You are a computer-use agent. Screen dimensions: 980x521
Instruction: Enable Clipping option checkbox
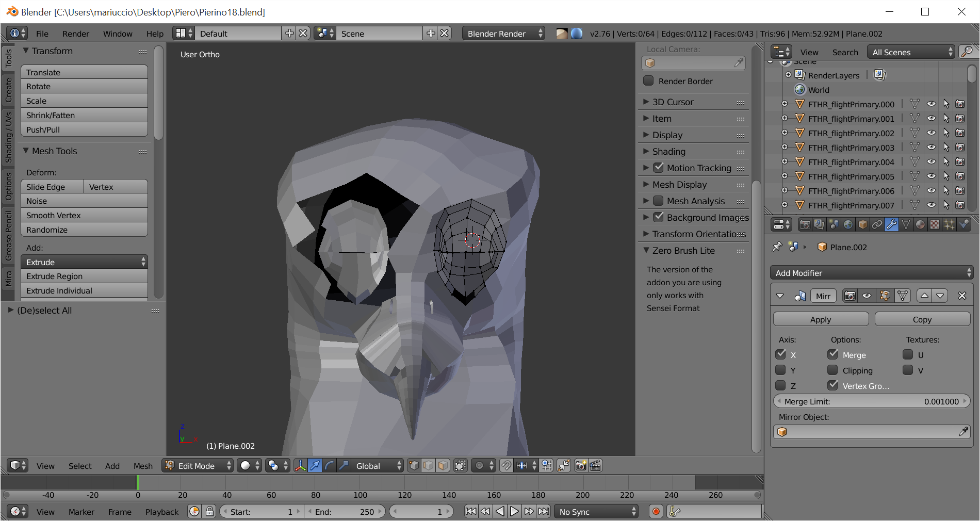pyautogui.click(x=832, y=370)
